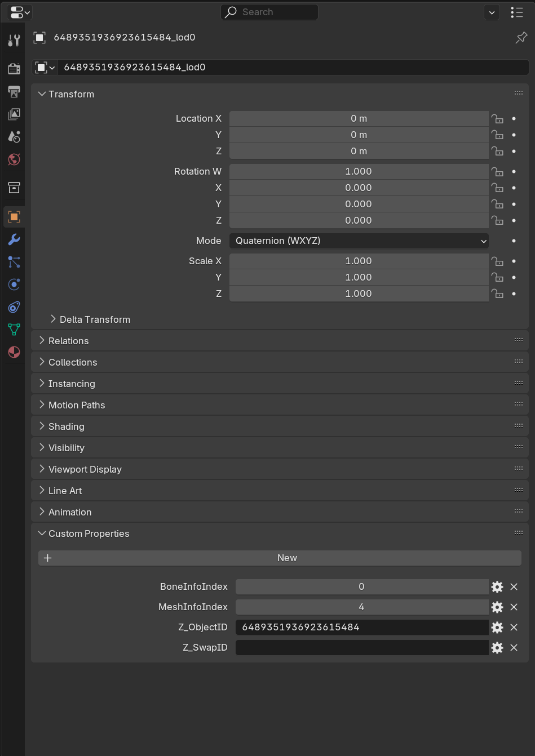Viewport: 535px width, 756px height.
Task: Click the pin icon to pin the context
Action: tap(521, 38)
